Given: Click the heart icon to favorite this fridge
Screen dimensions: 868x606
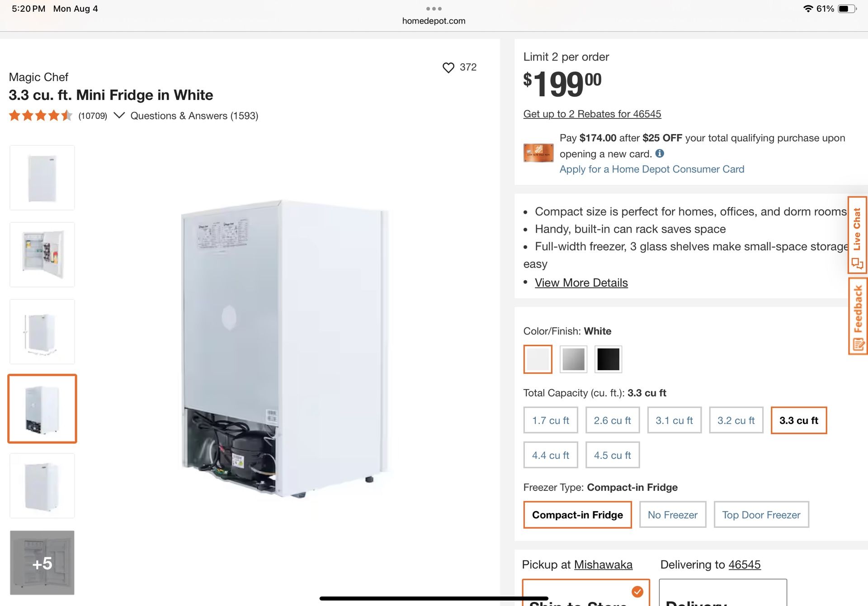Looking at the screenshot, I should [x=448, y=67].
